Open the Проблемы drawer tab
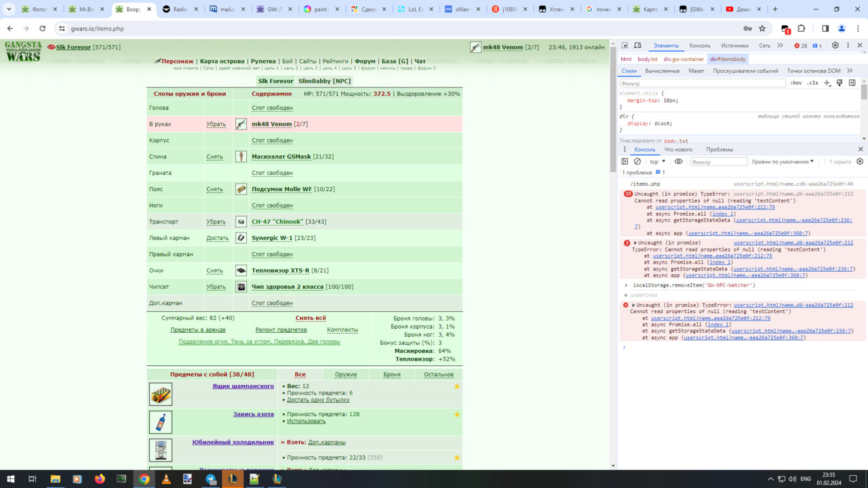This screenshot has height=488, width=868. tap(719, 149)
